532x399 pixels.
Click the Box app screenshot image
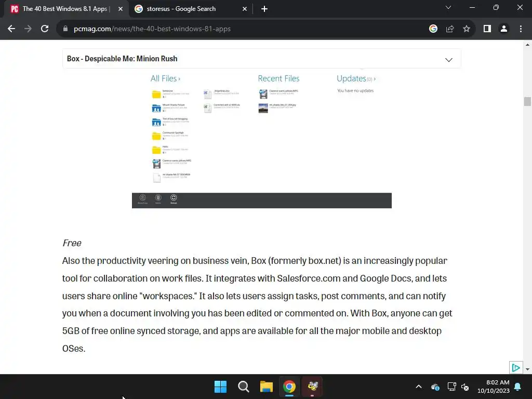coord(262,139)
